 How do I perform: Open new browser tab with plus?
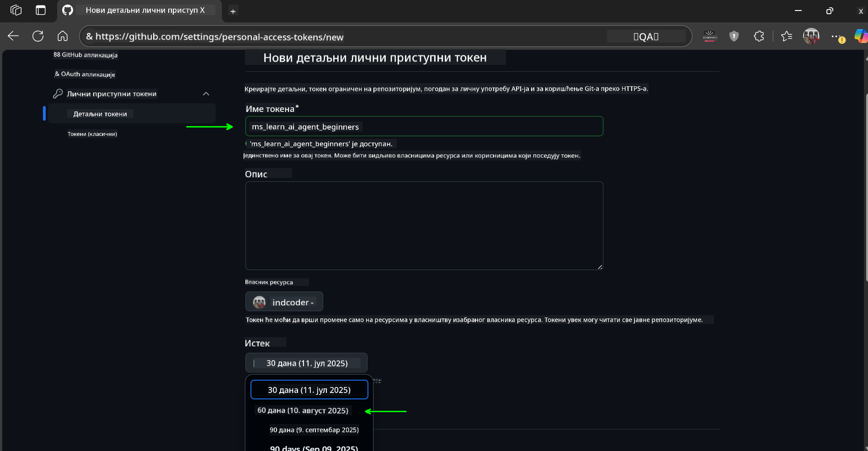(233, 11)
